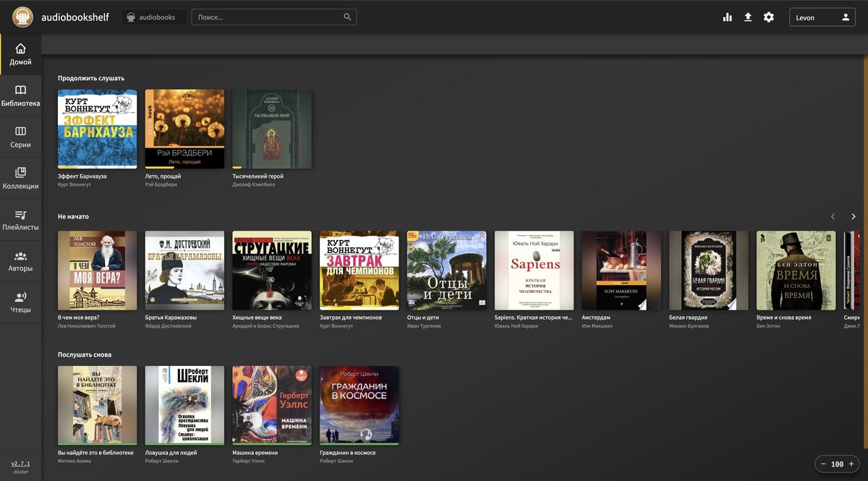Open Братья Карамазовы cover
Image resolution: width=868 pixels, height=481 pixels.
click(x=184, y=271)
